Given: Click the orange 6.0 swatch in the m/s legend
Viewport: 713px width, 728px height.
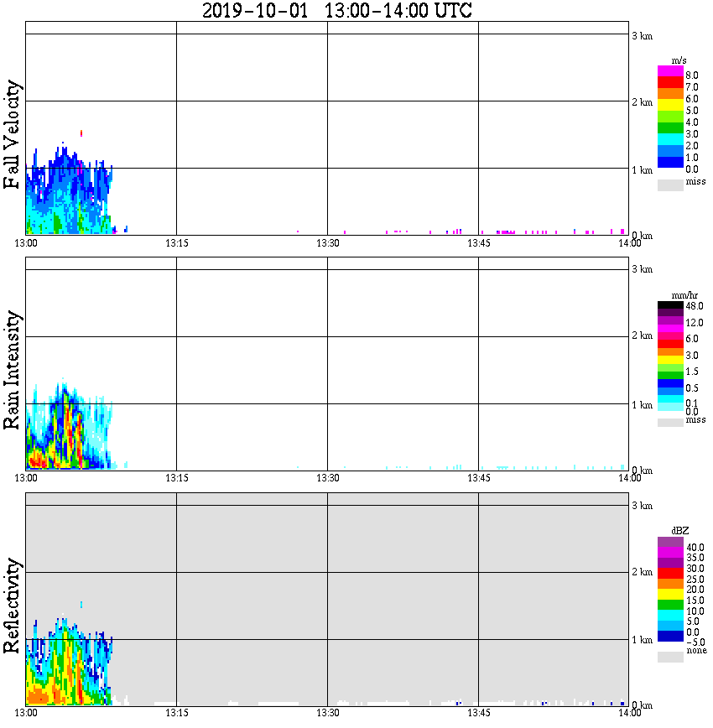Looking at the screenshot, I should [x=670, y=94].
